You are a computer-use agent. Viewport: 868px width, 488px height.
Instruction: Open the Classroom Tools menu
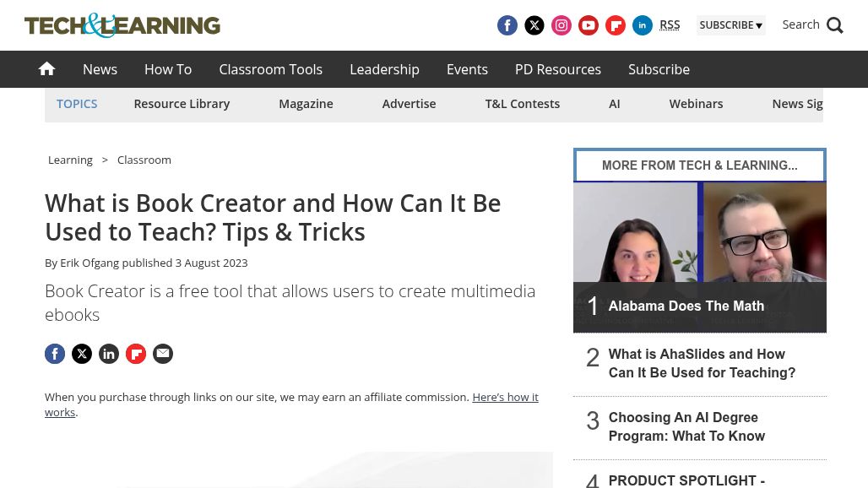[270, 69]
